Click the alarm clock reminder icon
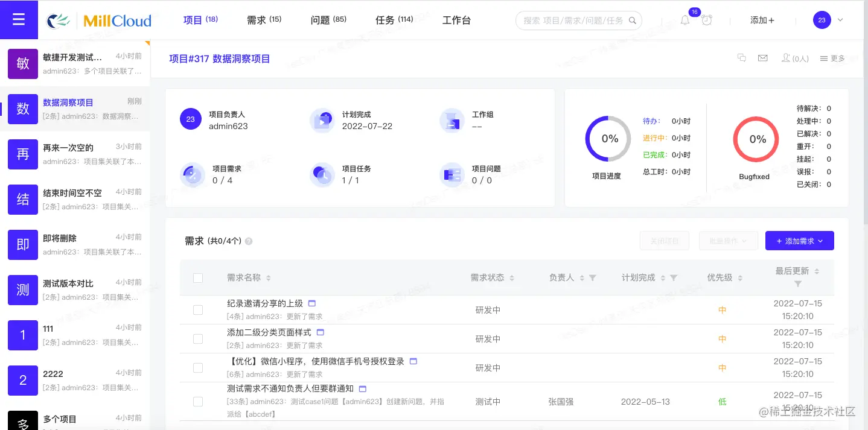Viewport: 868px width, 430px height. click(x=706, y=20)
